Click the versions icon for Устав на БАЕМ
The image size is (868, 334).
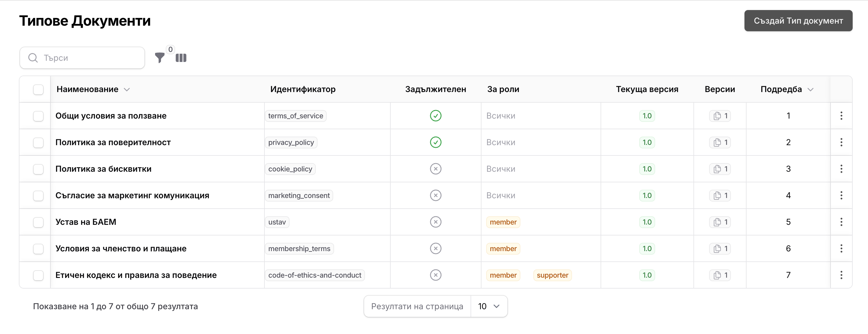pyautogui.click(x=720, y=222)
